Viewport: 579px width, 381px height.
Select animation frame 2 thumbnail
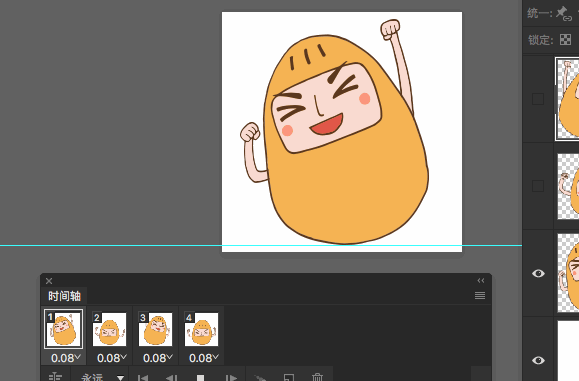point(109,329)
